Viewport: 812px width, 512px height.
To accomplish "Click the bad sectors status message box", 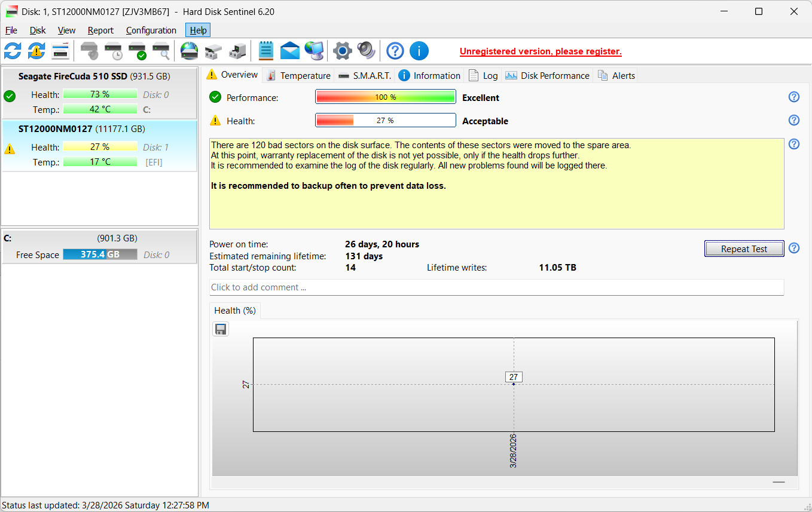I will 496,183.
